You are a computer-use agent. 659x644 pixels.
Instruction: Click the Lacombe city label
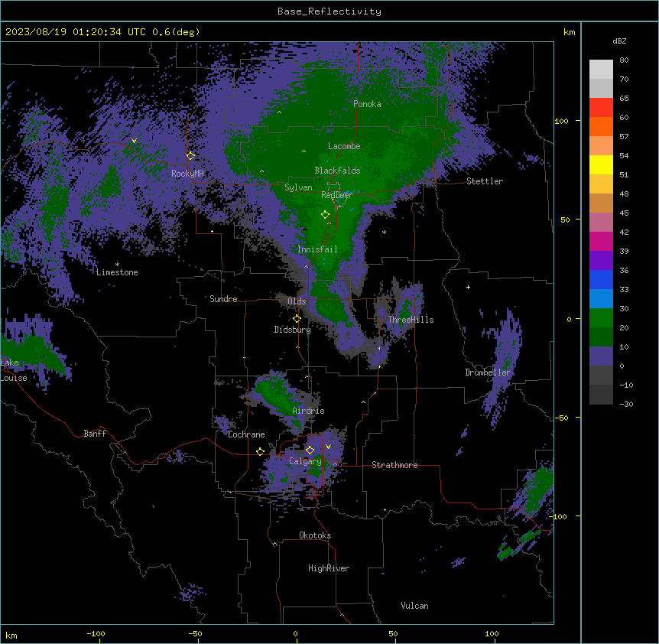pyautogui.click(x=344, y=146)
